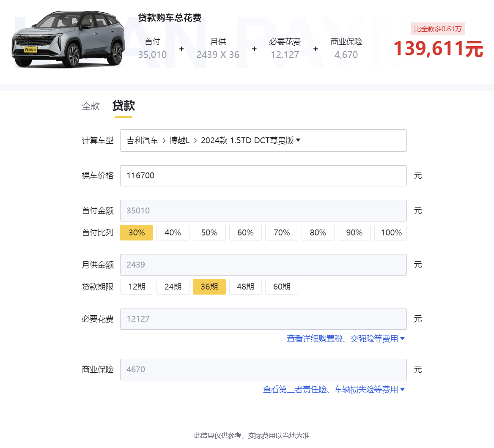Select the 贷款 tab
494x448 pixels.
[124, 106]
